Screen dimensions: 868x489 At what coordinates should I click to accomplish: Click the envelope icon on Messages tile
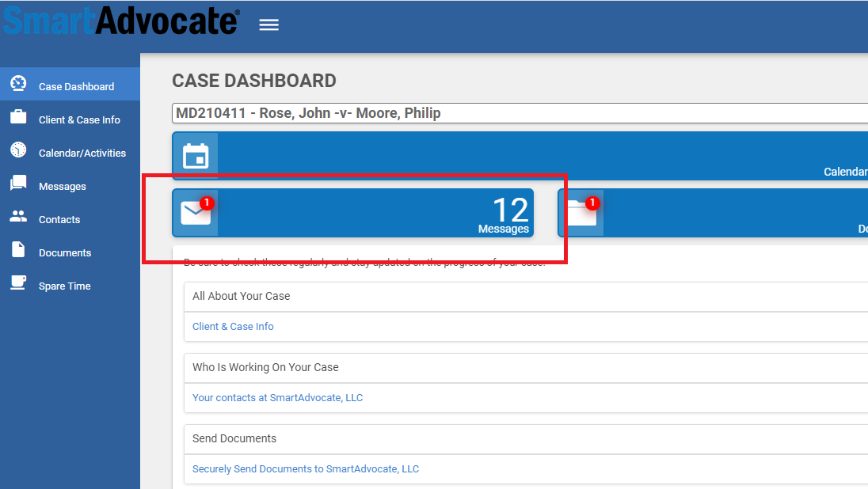[196, 213]
